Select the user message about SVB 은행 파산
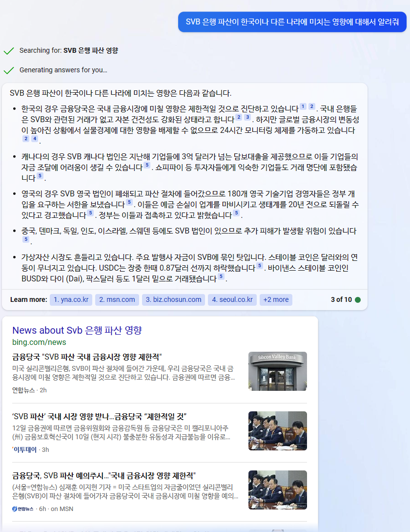The image size is (410, 532). (292, 22)
